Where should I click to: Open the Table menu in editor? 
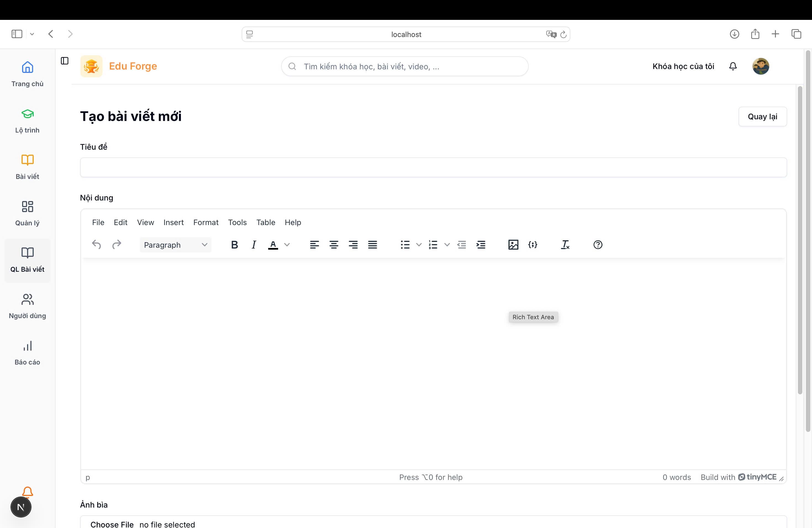point(266,222)
